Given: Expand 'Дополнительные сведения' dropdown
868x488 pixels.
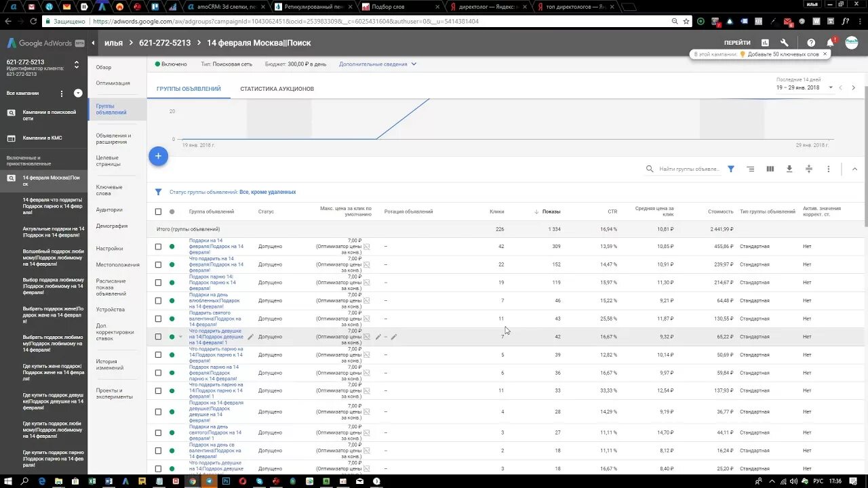Looking at the screenshot, I should point(378,64).
